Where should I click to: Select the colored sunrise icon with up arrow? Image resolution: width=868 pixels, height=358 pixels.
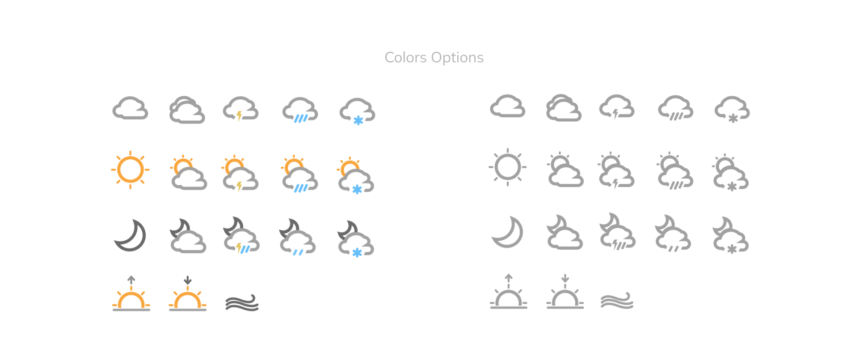(131, 294)
